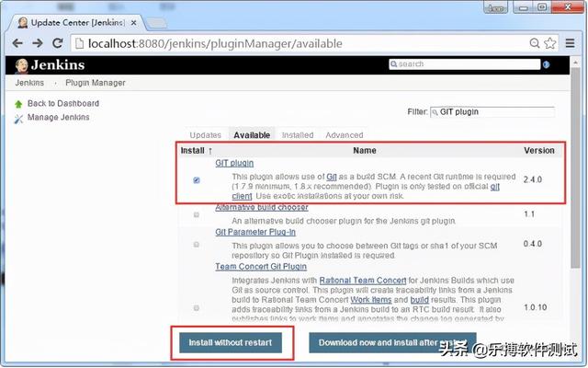Reload the page with refresh icon

tap(59, 42)
